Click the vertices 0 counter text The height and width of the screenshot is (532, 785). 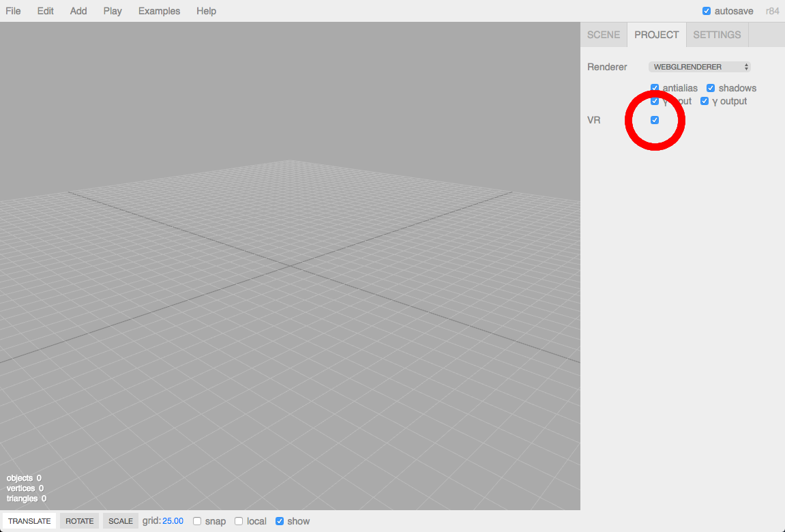click(x=25, y=488)
